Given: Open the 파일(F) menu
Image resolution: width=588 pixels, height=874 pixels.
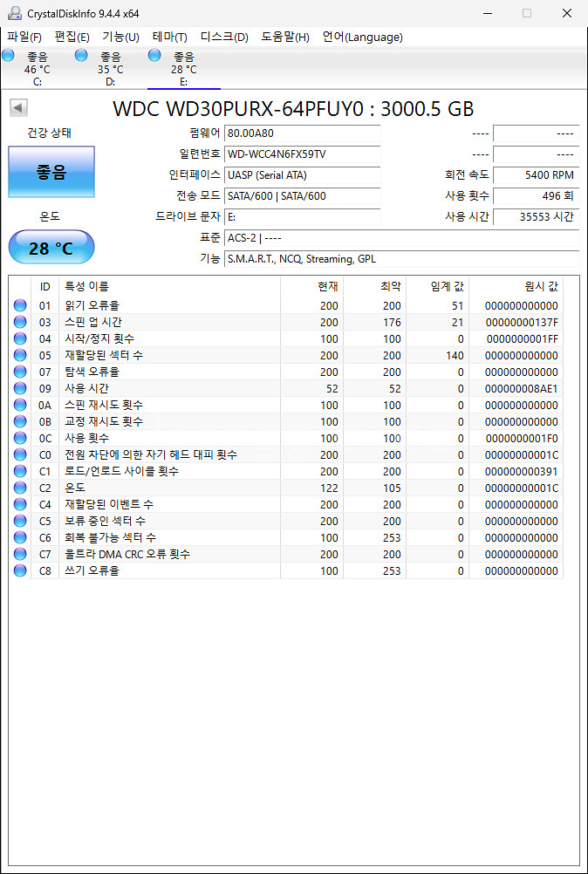Looking at the screenshot, I should pos(24,38).
